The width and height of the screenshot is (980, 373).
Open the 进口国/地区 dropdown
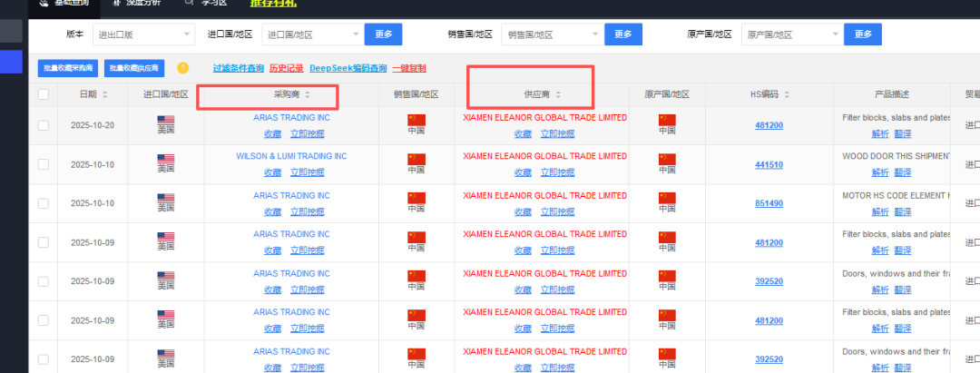[312, 35]
